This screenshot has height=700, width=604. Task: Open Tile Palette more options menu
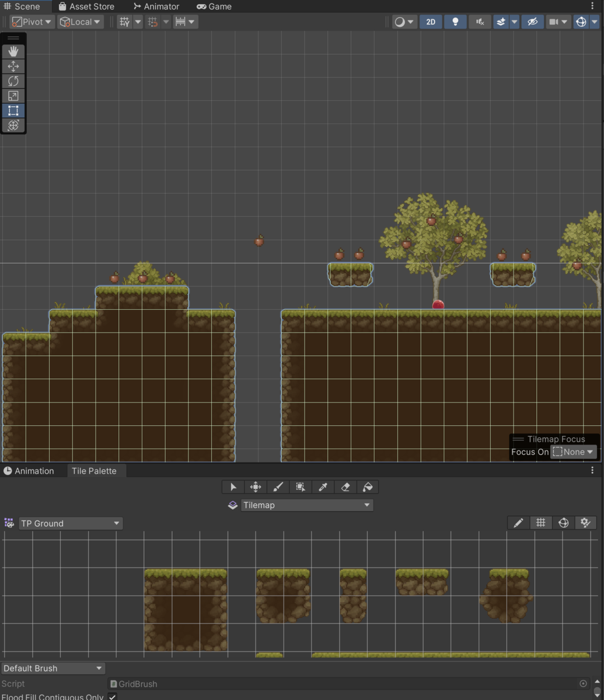coord(592,470)
